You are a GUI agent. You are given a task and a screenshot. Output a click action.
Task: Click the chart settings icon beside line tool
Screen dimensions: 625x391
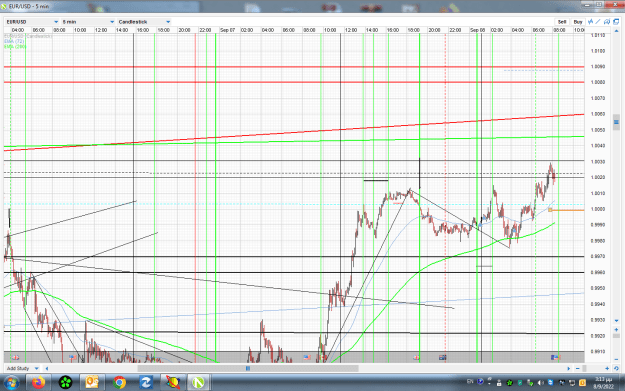[x=607, y=22]
